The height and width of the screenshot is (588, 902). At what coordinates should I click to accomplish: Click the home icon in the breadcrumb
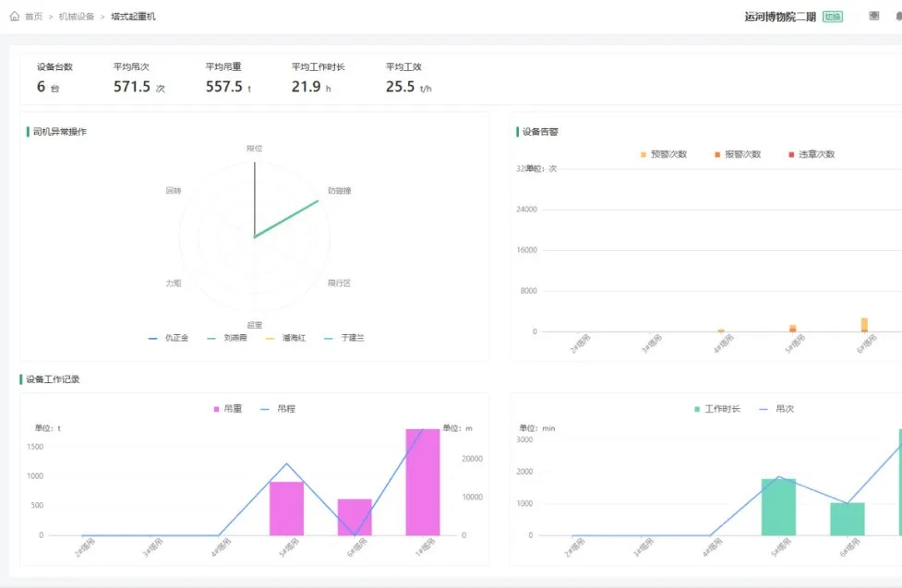(x=15, y=16)
